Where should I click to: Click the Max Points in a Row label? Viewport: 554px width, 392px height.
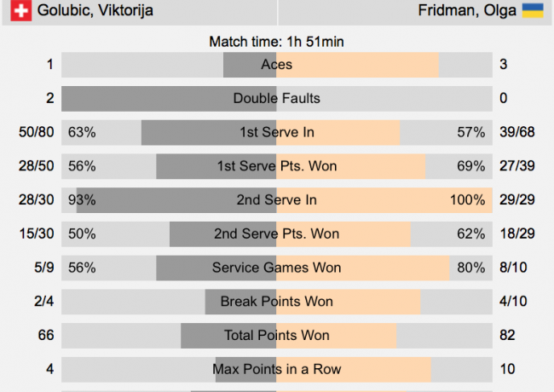click(x=277, y=369)
